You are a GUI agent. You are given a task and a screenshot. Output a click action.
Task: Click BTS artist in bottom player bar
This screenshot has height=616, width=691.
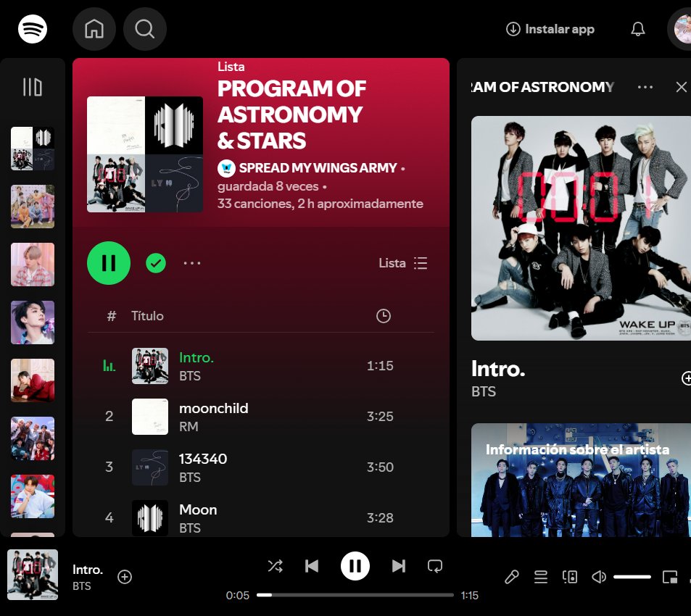click(x=82, y=586)
